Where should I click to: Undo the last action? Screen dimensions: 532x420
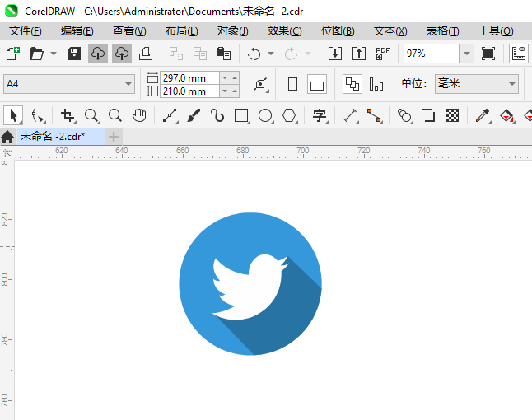(254, 54)
